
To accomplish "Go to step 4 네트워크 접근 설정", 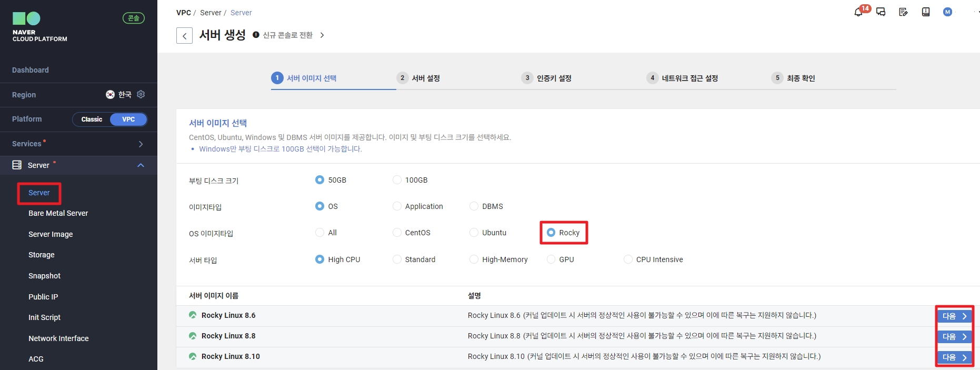I will (x=682, y=78).
